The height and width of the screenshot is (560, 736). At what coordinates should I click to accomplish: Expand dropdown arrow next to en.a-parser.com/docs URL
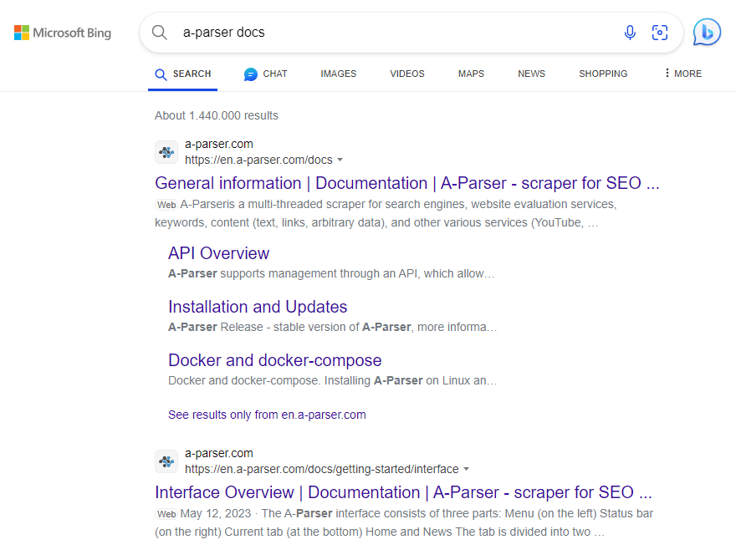click(x=340, y=160)
